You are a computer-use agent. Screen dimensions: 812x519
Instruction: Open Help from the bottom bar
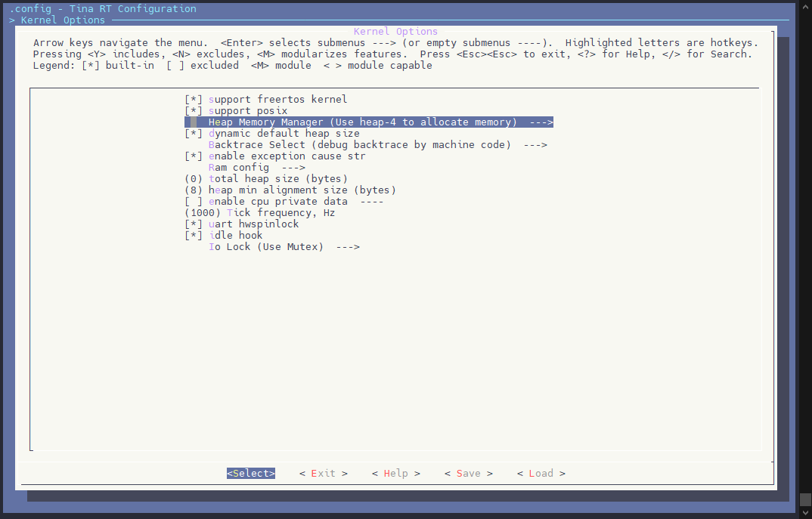396,474
